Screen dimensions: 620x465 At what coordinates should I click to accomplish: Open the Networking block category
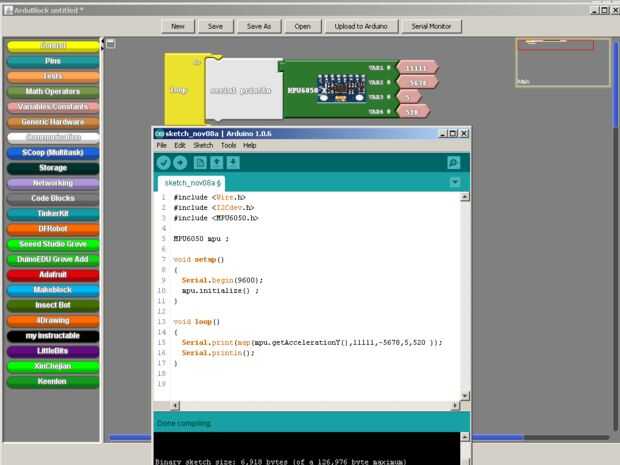[53, 183]
